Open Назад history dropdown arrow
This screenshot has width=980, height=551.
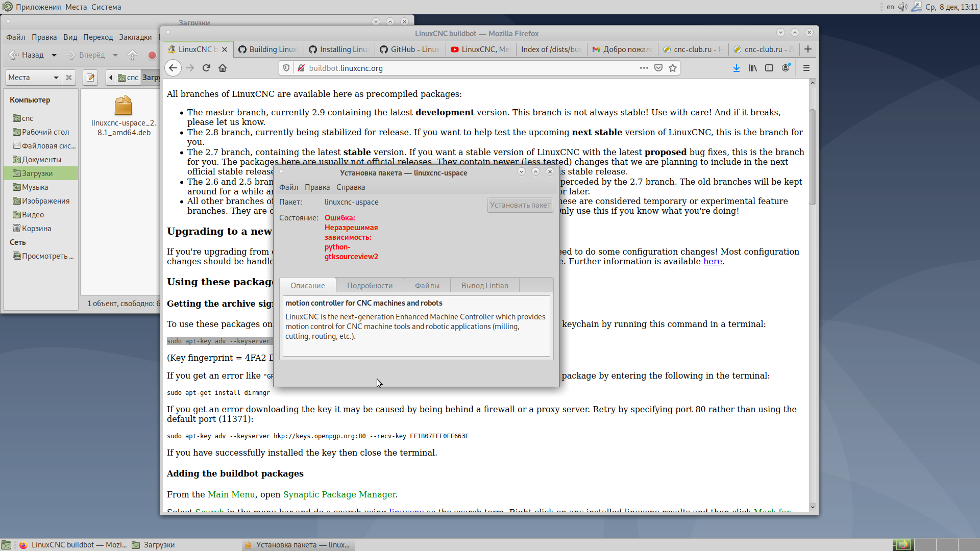click(54, 55)
